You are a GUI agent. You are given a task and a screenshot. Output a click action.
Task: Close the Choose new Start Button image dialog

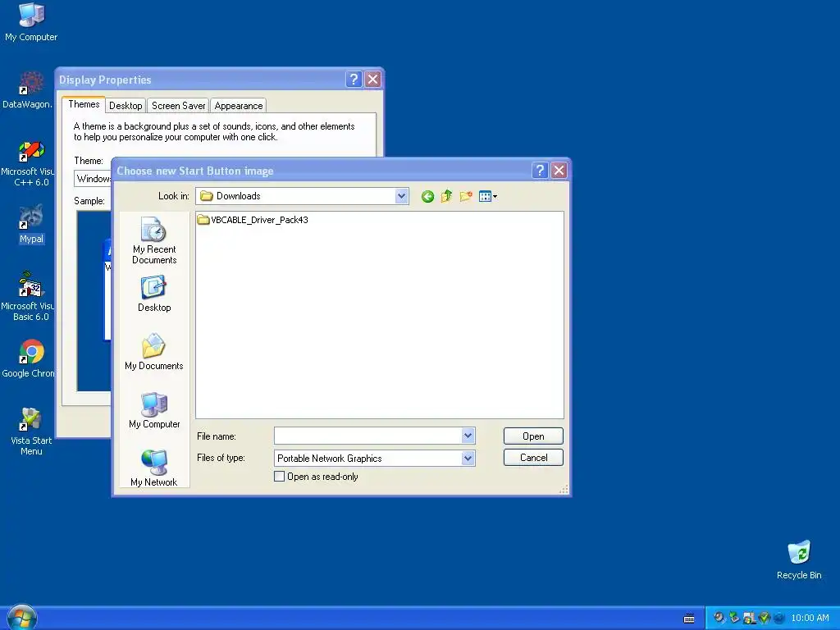pyautogui.click(x=559, y=171)
